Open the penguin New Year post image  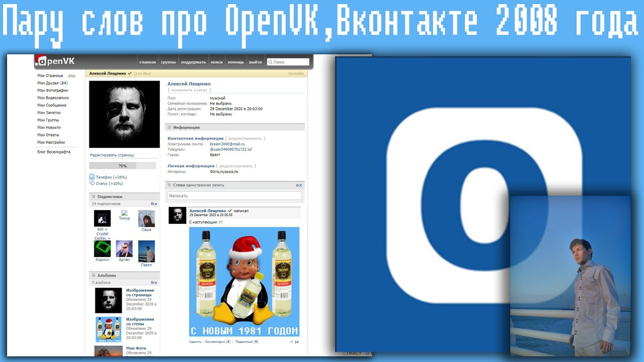[x=244, y=282]
